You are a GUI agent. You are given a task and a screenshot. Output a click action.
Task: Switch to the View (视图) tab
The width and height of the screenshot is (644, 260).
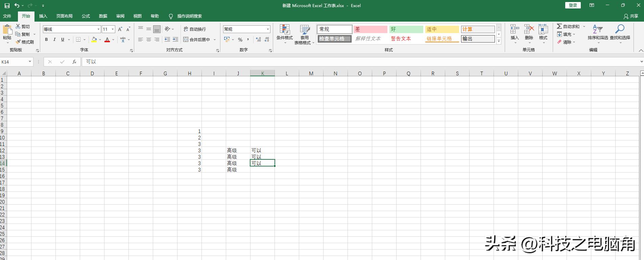pyautogui.click(x=138, y=16)
